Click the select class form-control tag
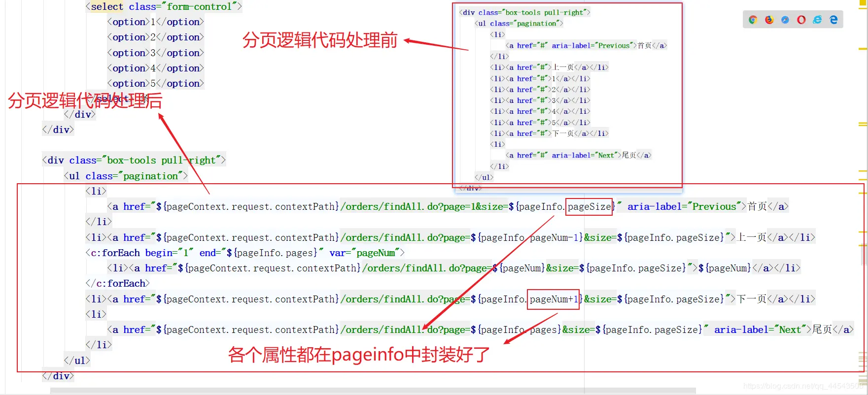The width and height of the screenshot is (868, 395). (164, 6)
